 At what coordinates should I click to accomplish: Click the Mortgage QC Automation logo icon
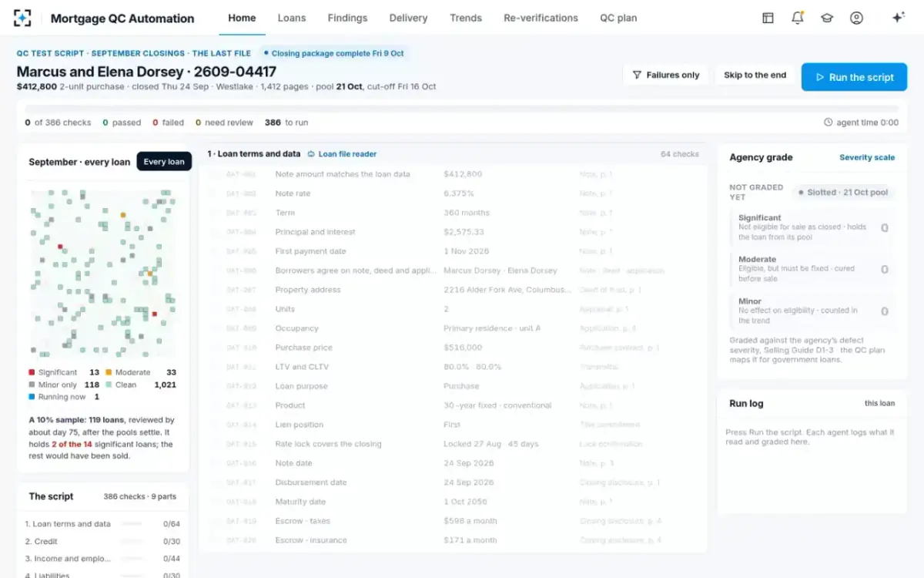click(x=22, y=18)
